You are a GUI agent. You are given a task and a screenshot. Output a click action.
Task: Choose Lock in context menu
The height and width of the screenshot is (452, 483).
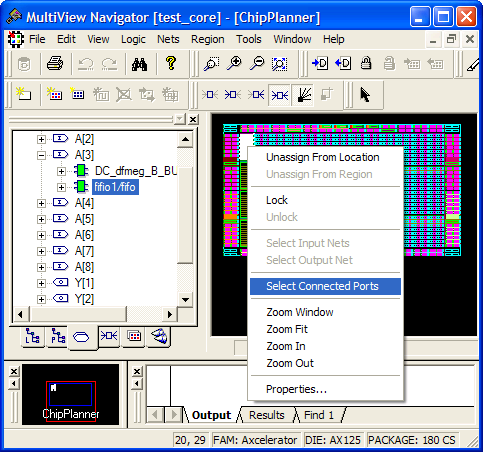point(325,200)
